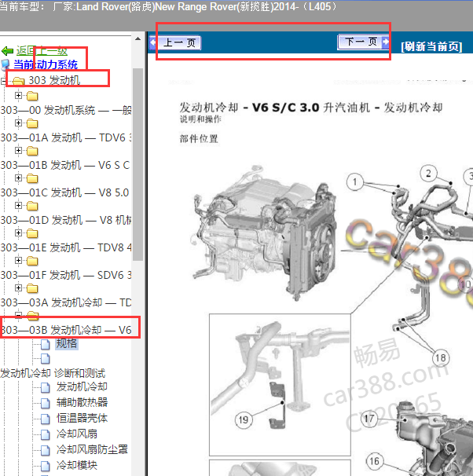Viewport: 473px width, 476px height.
Task: Select 303—01D 发动机 — V8 entry
Action: [x=65, y=220]
